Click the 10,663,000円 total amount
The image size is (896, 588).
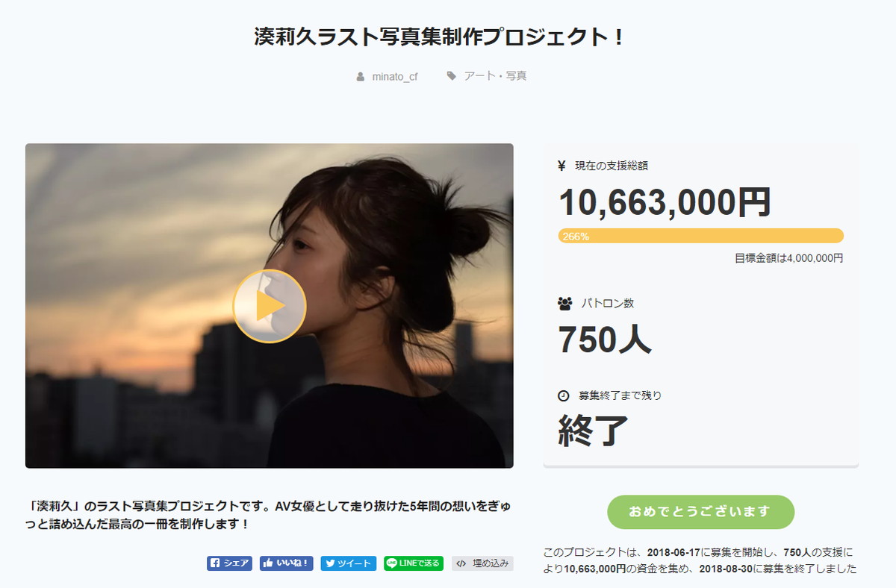tap(665, 201)
